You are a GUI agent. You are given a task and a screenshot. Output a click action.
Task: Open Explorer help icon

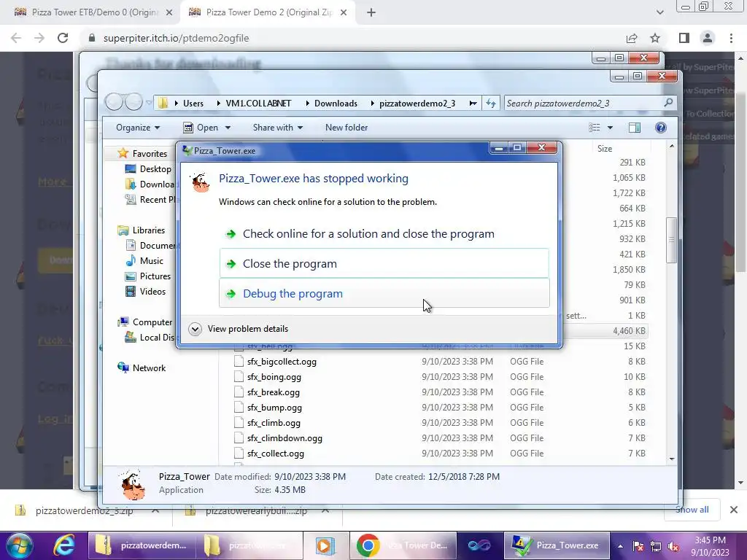click(661, 128)
